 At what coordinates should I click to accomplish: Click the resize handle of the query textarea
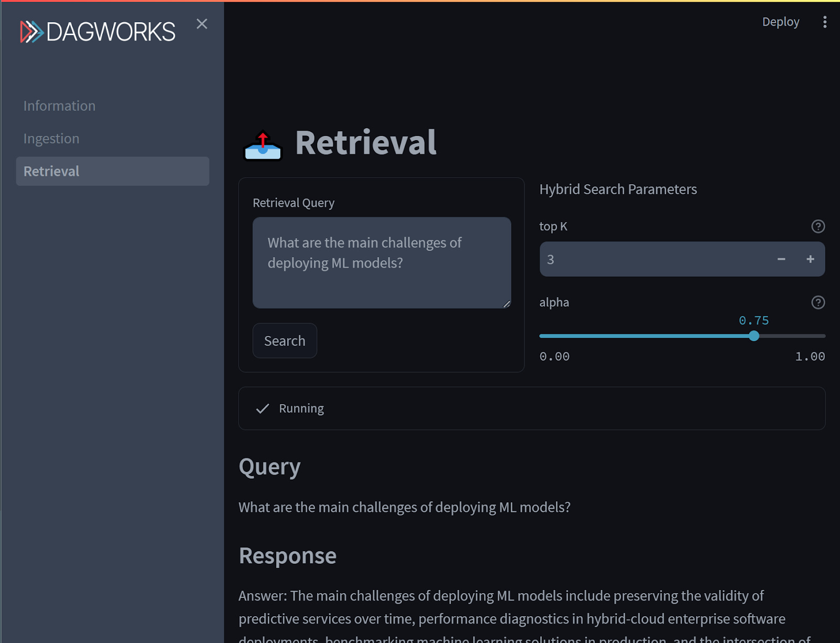[507, 304]
